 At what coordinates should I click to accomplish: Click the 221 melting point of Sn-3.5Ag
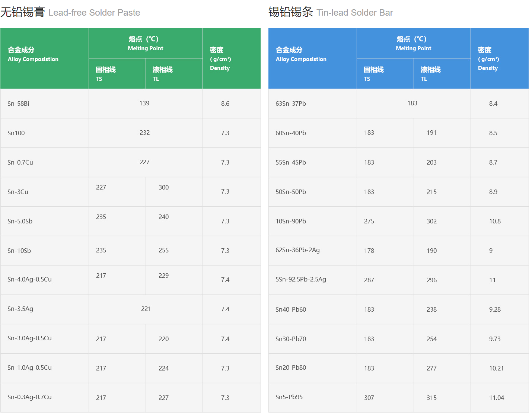pos(146,309)
